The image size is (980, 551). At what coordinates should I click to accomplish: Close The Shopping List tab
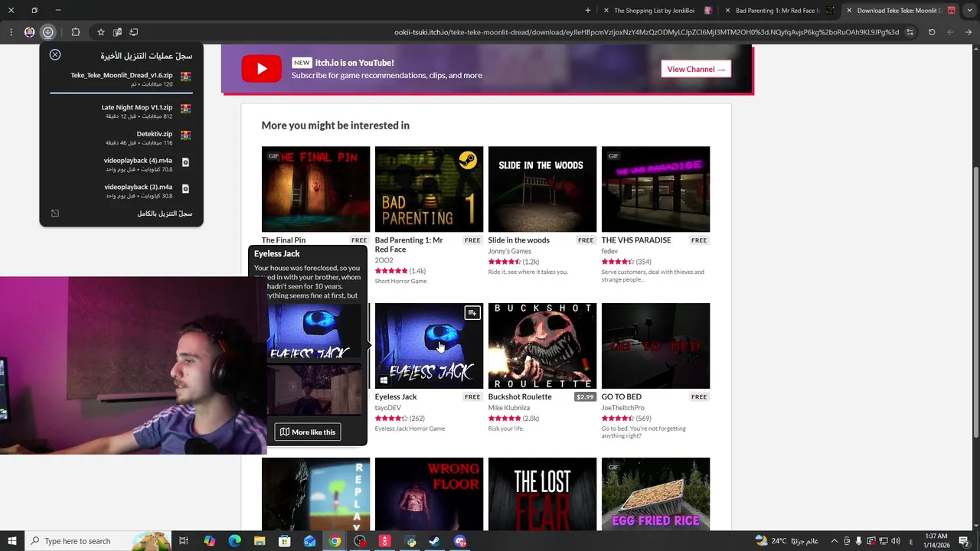click(x=606, y=11)
